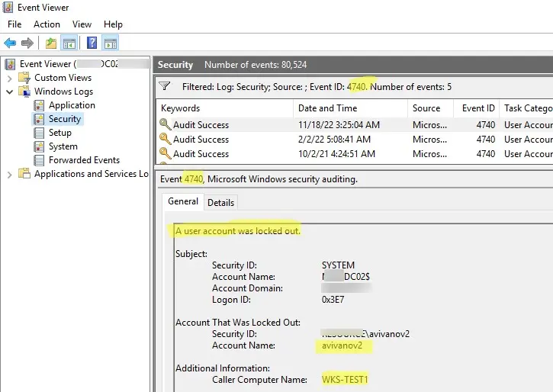The image size is (553, 392).
Task: Open the Action menu
Action: tap(47, 24)
